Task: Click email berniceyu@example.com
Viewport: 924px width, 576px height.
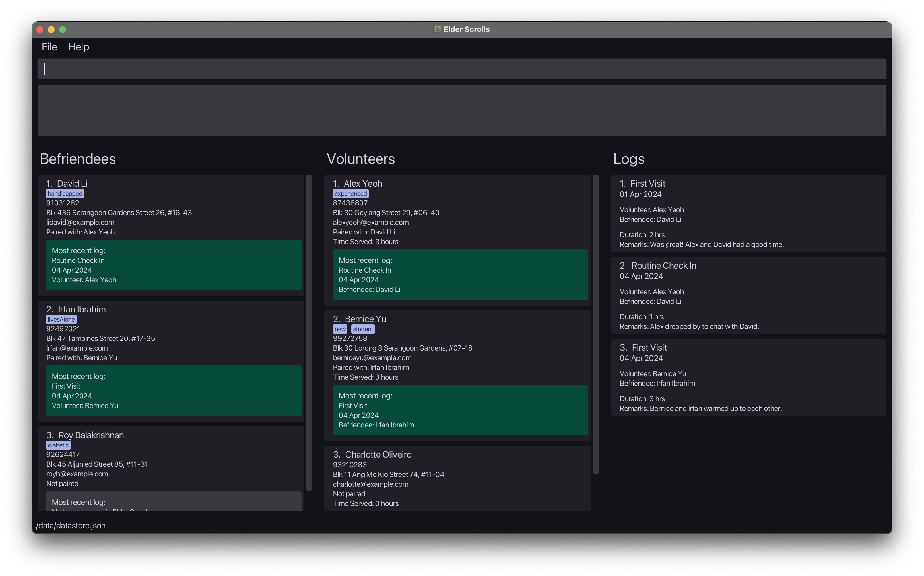Action: (x=372, y=358)
